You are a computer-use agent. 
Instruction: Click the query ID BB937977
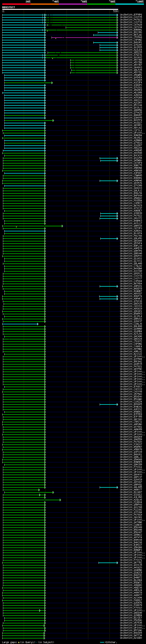coord(9,7)
